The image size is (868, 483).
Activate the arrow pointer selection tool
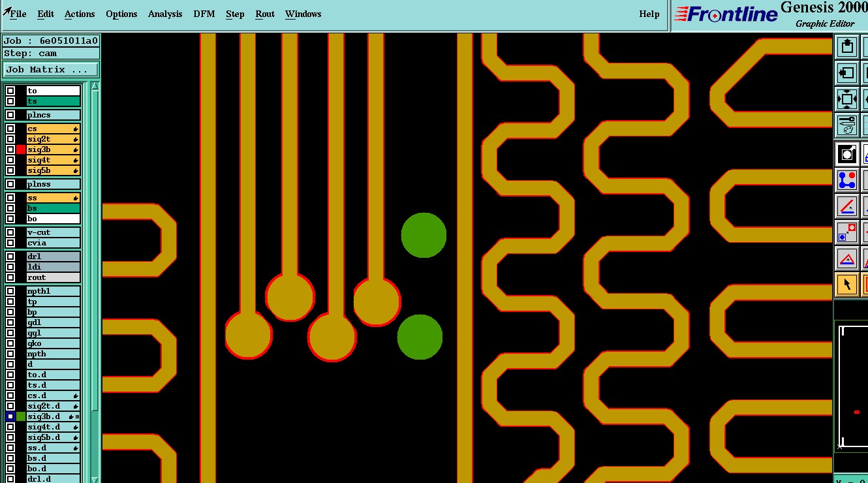pos(846,285)
